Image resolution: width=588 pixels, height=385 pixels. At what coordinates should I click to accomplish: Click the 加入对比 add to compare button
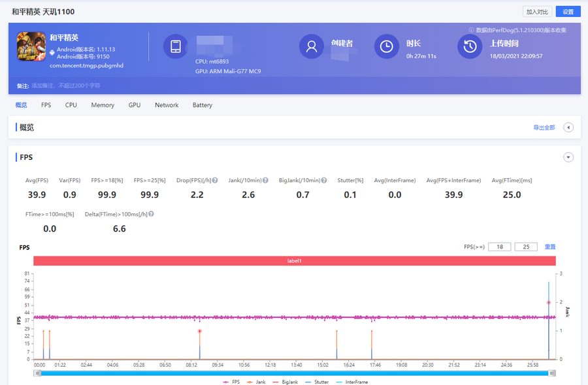[537, 12]
